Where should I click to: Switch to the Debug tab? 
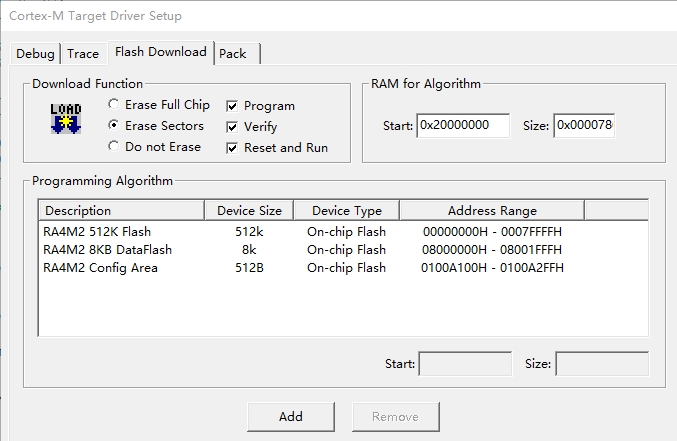35,54
